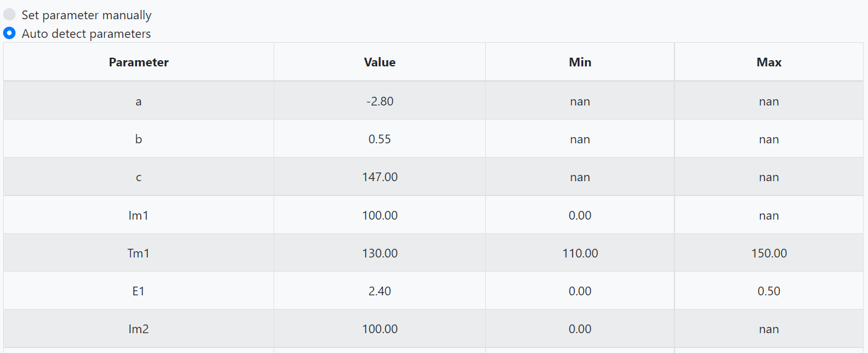Click the Tm1 Min cell 110.00
The width and height of the screenshot is (868, 353).
pos(579,253)
